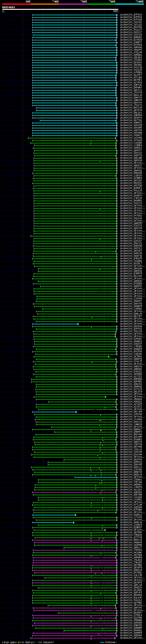Click the query end position label 565
146x644 pixels.
115,11
